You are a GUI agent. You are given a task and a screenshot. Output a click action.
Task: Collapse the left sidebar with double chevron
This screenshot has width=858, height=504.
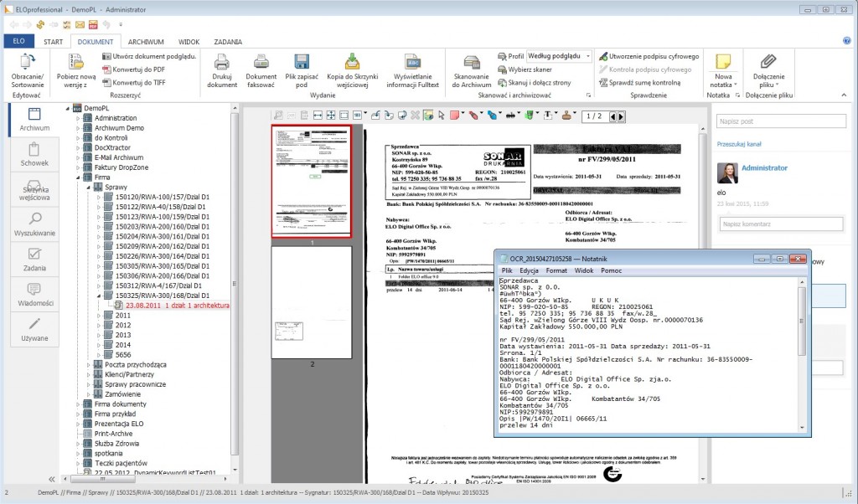tap(51, 479)
